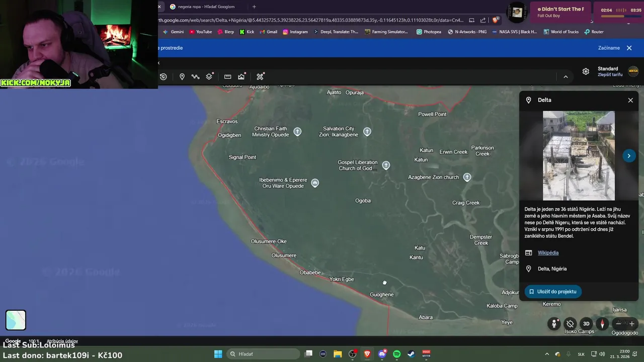Click the Začíname banner button
The width and height of the screenshot is (644, 362).
click(x=609, y=48)
